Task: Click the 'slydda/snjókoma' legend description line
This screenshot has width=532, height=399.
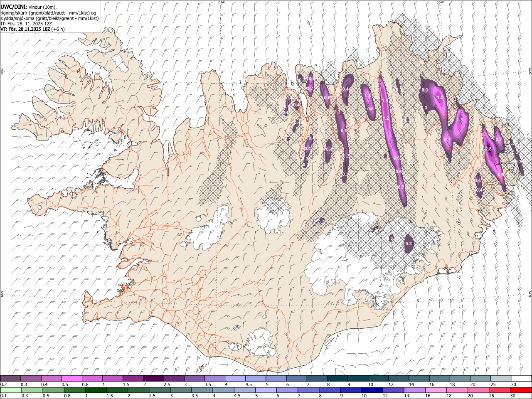Action: coord(49,18)
